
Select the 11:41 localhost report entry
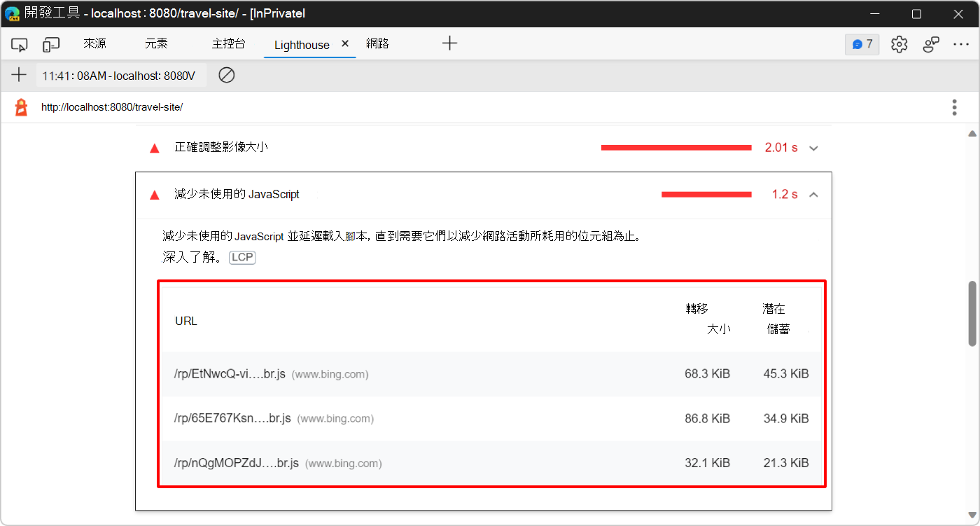120,74
